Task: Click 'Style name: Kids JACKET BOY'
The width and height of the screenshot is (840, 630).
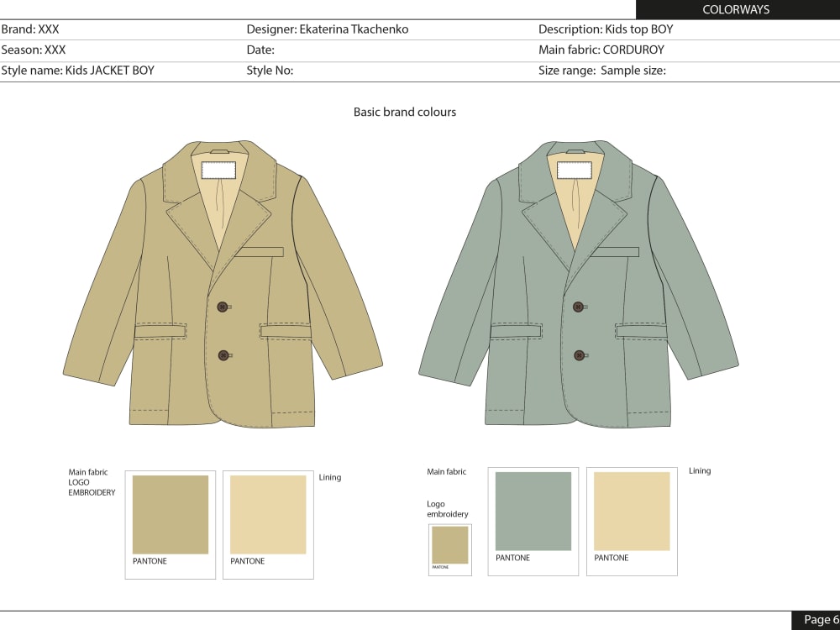Action: [77, 71]
